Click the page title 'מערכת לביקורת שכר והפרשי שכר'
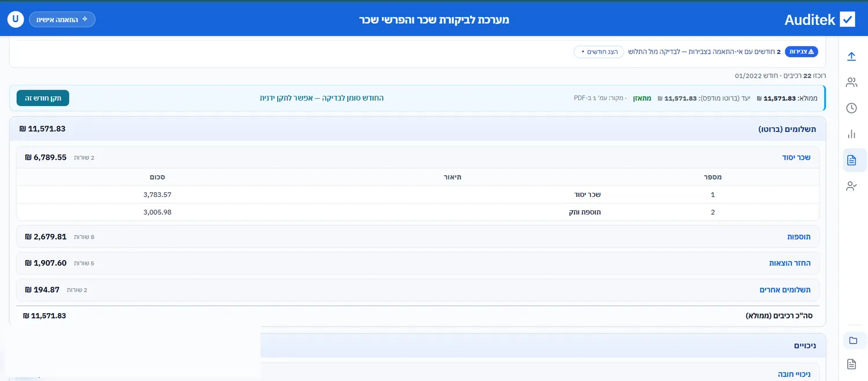Viewport: 868px width, 381px height. coord(434,20)
